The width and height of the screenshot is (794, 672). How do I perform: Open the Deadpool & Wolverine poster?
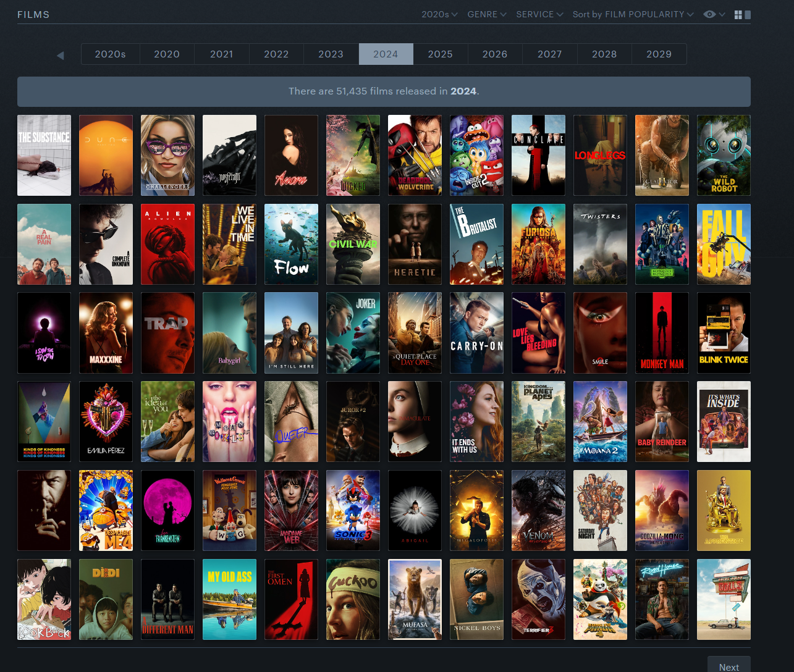(x=415, y=155)
